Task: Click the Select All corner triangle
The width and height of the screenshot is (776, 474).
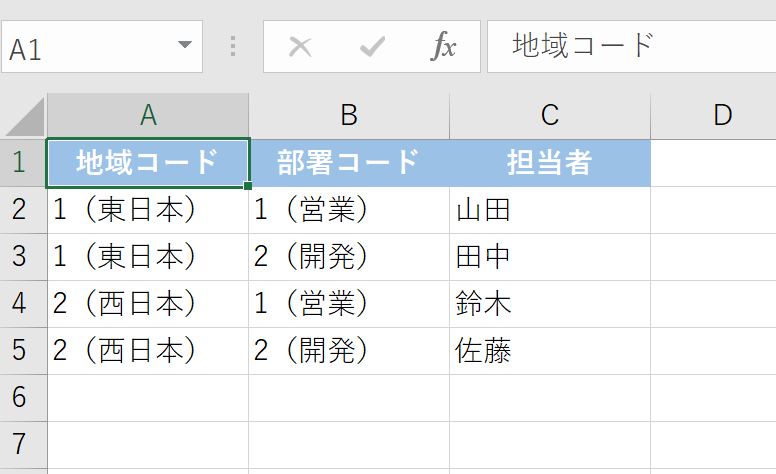Action: (25, 118)
